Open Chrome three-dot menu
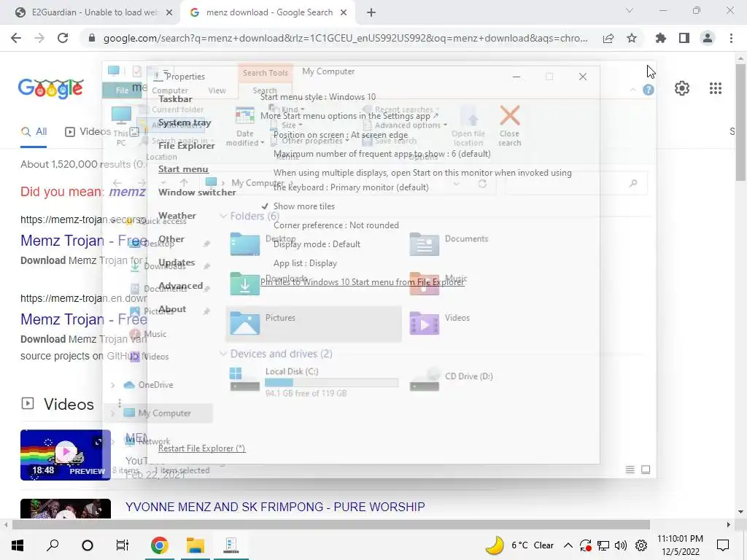Viewport: 747px width, 560px height. pyautogui.click(x=731, y=38)
